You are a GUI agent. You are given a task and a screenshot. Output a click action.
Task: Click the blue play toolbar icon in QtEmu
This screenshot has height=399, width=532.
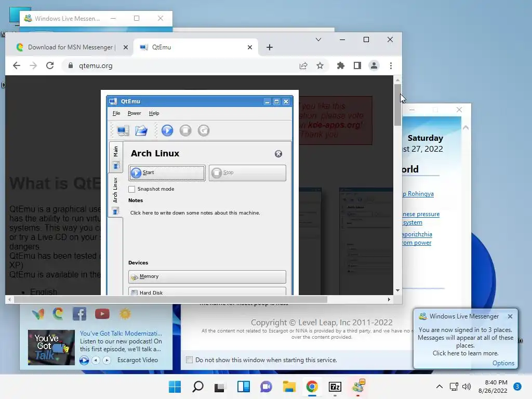pos(167,130)
